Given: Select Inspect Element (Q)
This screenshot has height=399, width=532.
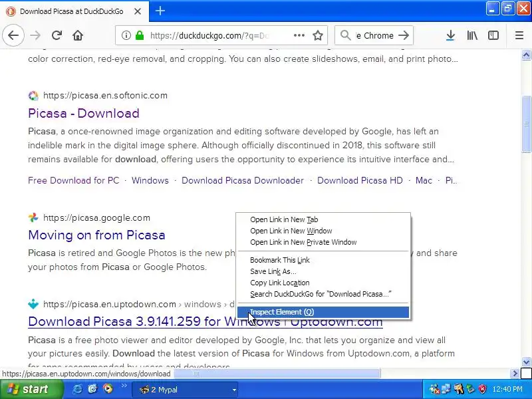Looking at the screenshot, I should pyautogui.click(x=323, y=312).
